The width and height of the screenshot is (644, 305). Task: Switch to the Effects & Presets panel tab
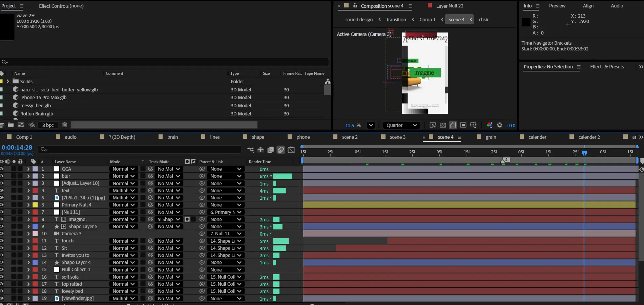point(606,67)
